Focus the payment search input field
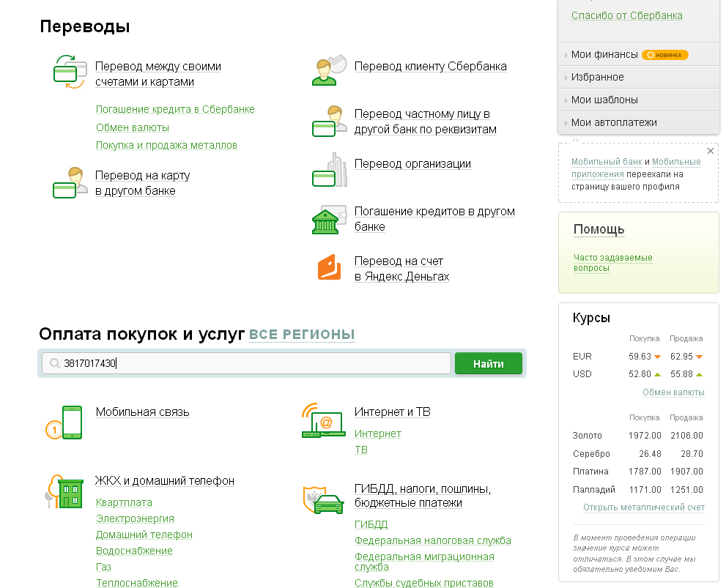Viewport: 726px width, 588px height. pos(246,363)
